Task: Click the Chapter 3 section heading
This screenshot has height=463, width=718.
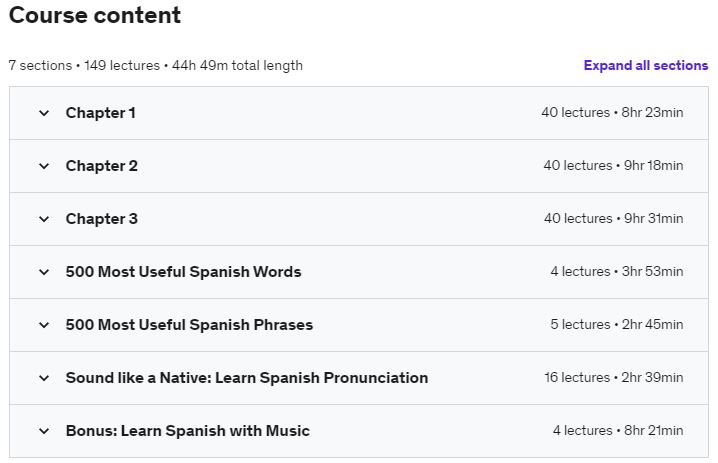Action: pyautogui.click(x=102, y=219)
